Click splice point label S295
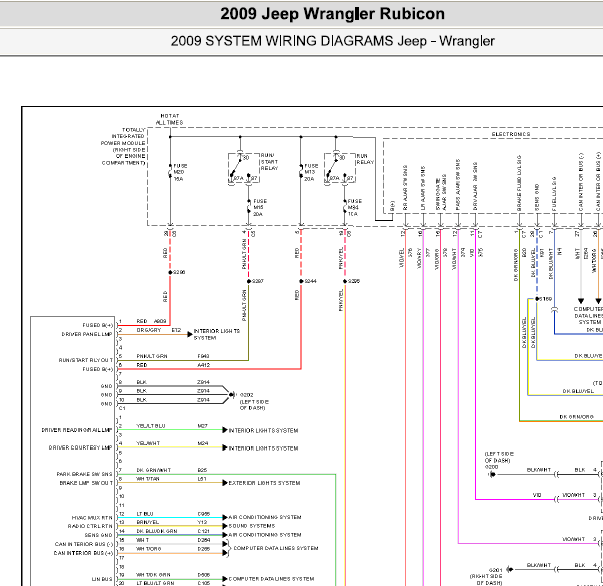603x586 pixels. tap(354, 281)
